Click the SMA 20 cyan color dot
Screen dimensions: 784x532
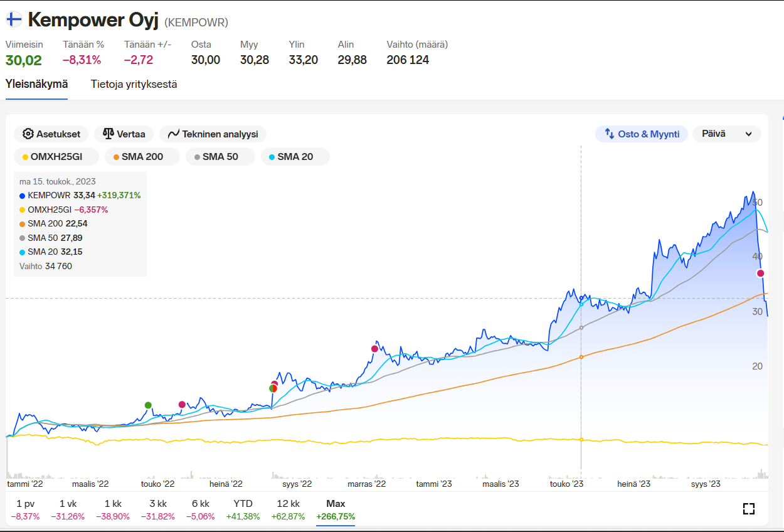click(x=271, y=157)
